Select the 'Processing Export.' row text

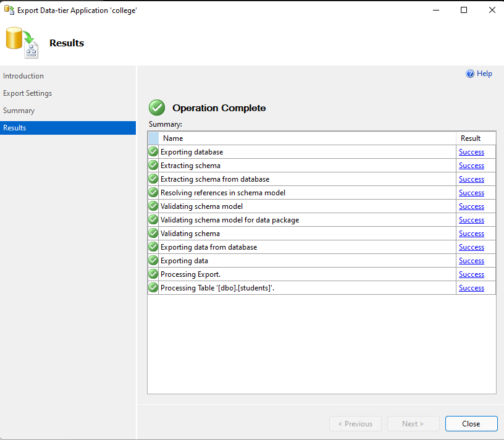click(x=190, y=274)
